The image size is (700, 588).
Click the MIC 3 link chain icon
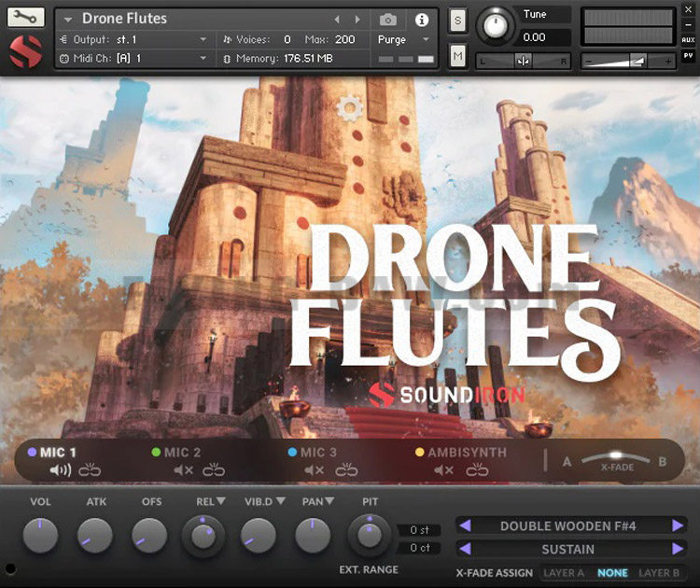tap(346, 470)
